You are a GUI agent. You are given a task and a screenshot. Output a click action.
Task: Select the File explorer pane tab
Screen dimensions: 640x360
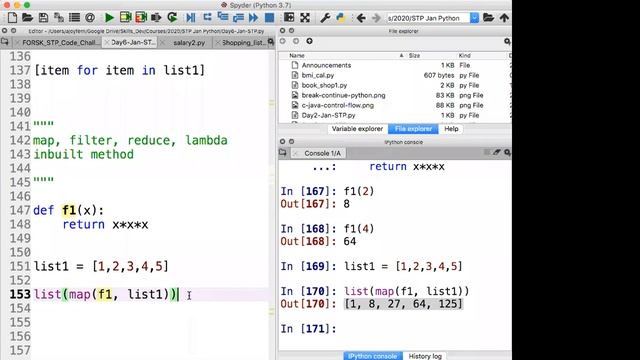click(413, 129)
